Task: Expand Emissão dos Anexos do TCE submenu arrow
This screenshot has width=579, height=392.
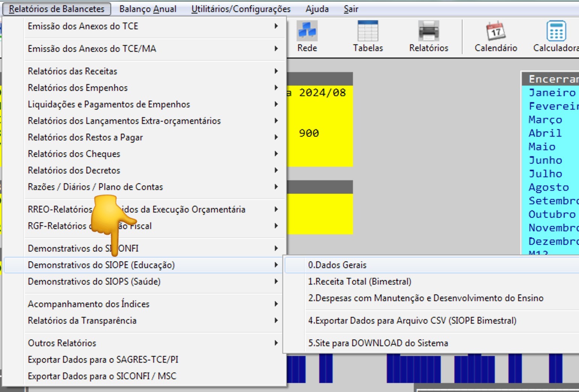Action: (276, 26)
